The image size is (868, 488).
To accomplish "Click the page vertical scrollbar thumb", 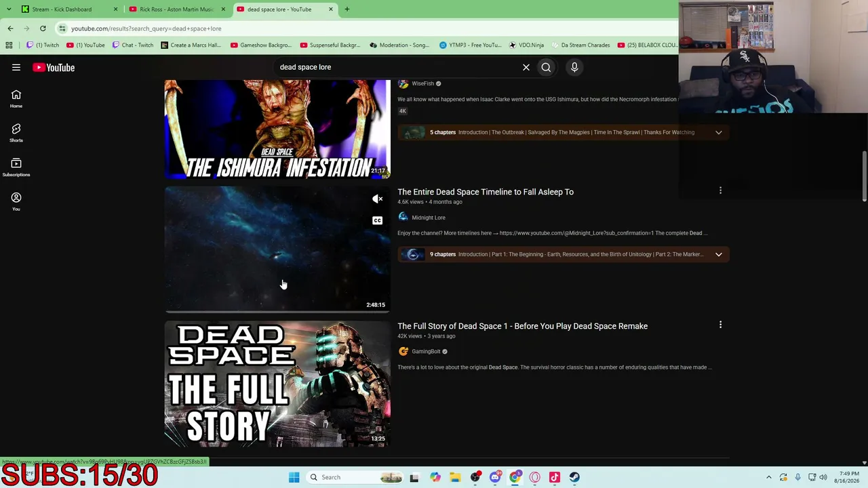I will point(864,176).
